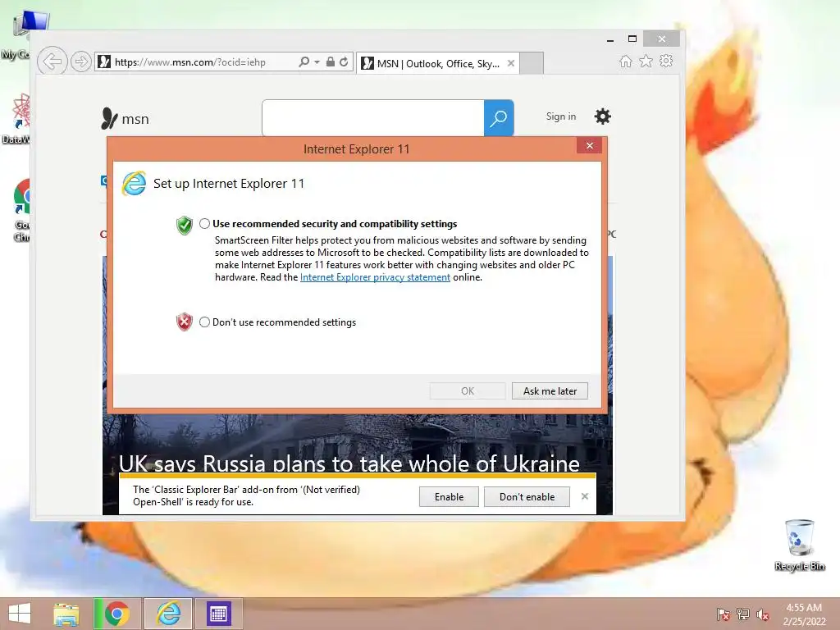Click the Home icon in IE toolbar
840x630 pixels.
tap(625, 61)
